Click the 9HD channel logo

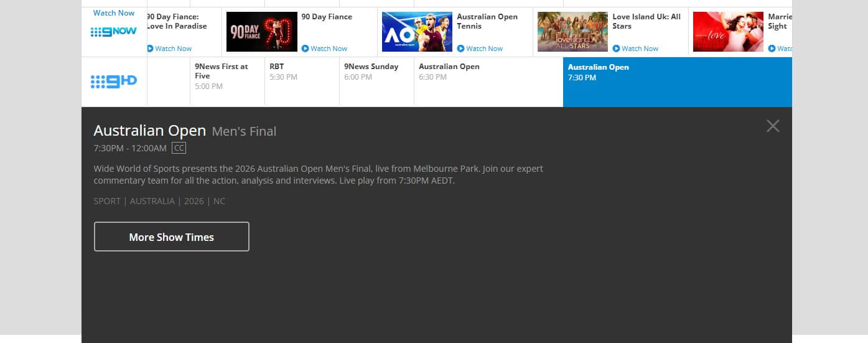click(114, 82)
